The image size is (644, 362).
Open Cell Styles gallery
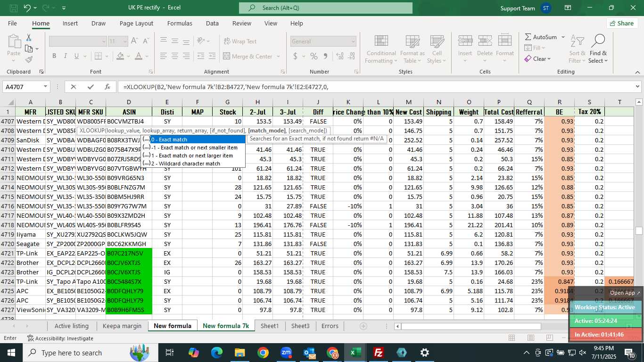[437, 49]
